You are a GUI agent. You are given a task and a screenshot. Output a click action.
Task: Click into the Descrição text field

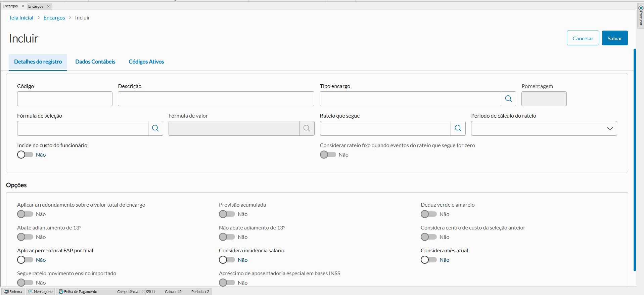(x=216, y=99)
